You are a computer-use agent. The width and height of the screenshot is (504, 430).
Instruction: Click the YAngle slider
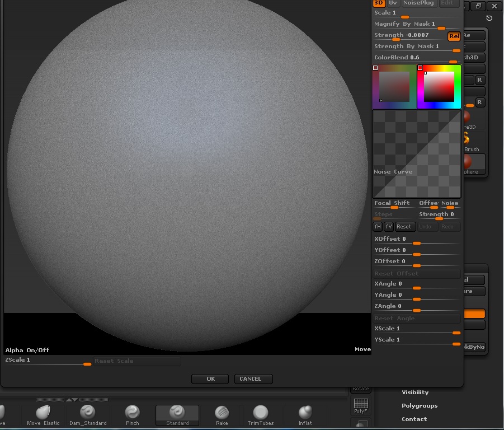pyautogui.click(x=417, y=296)
